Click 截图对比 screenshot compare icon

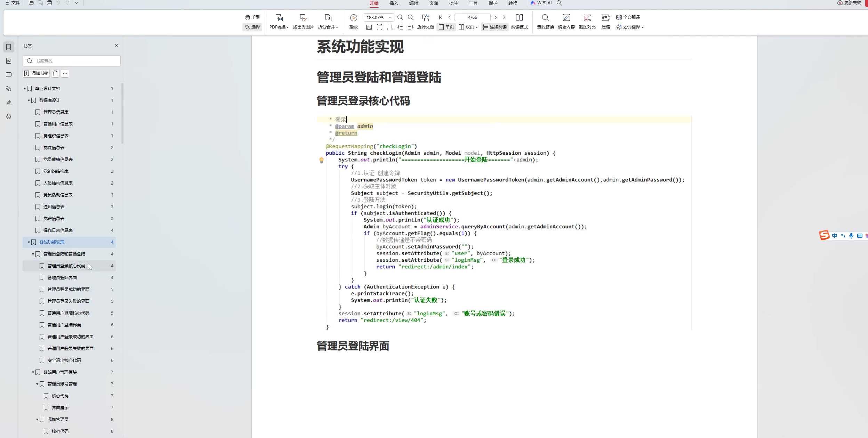[x=587, y=18]
